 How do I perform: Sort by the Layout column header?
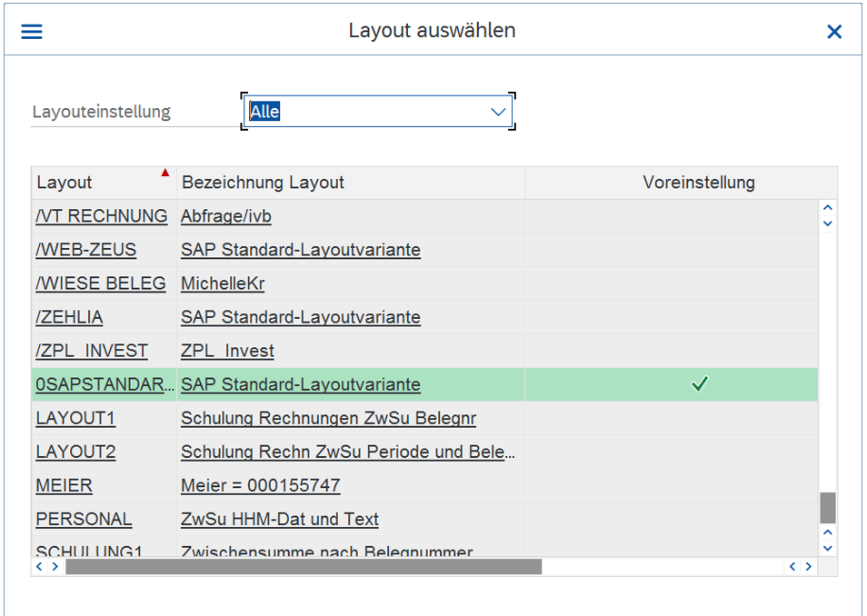[x=65, y=183]
